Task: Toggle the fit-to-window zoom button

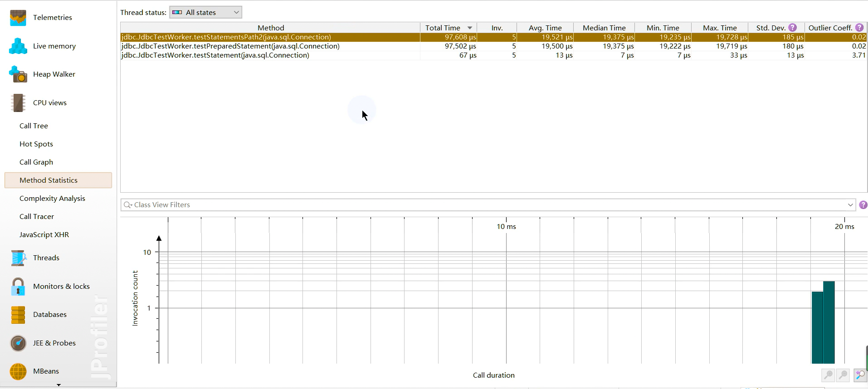Action: pos(860,375)
